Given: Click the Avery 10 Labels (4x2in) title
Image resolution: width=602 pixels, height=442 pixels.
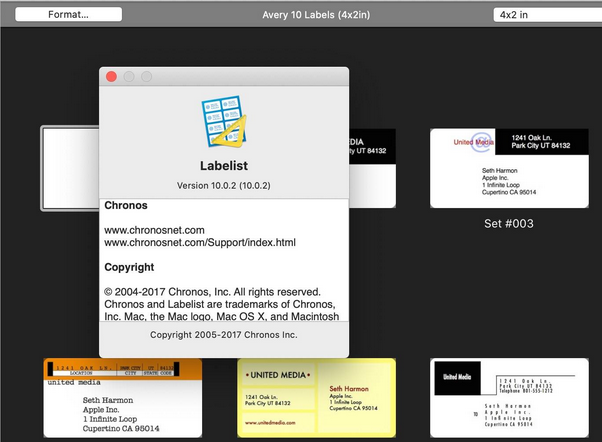Looking at the screenshot, I should [316, 15].
